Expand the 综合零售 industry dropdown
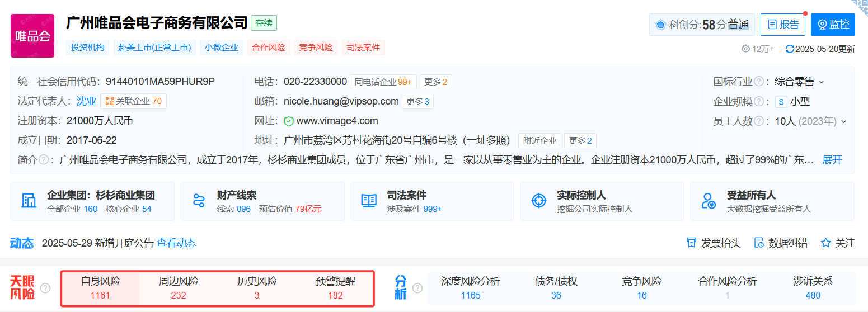The width and height of the screenshot is (868, 312). [799, 82]
